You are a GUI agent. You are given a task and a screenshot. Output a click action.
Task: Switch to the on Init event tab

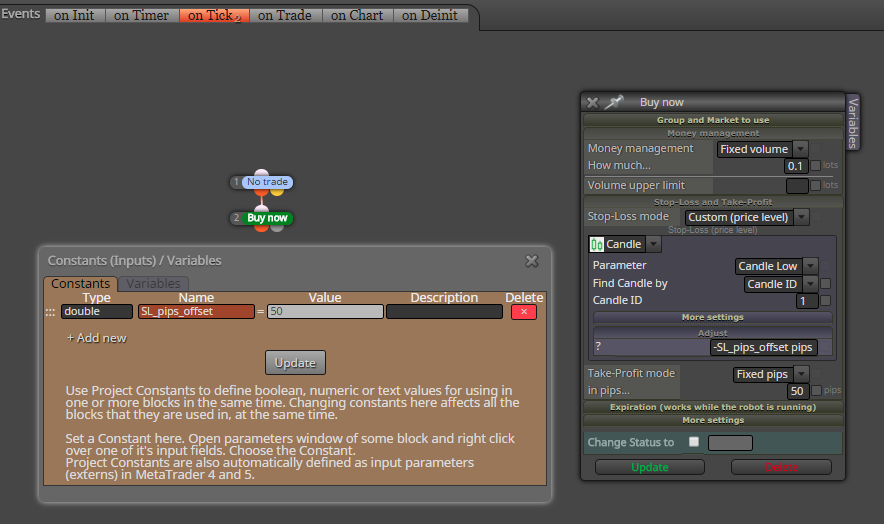tap(74, 16)
